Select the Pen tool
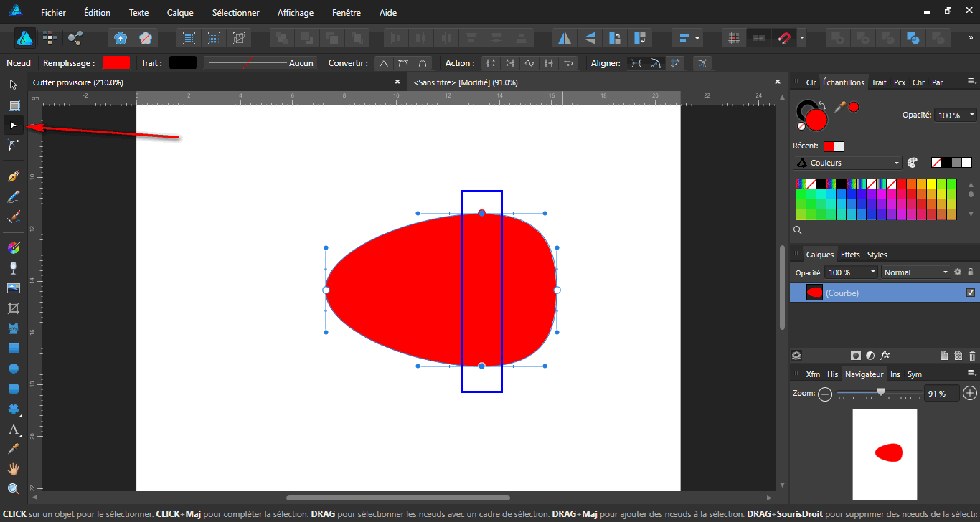 13,175
